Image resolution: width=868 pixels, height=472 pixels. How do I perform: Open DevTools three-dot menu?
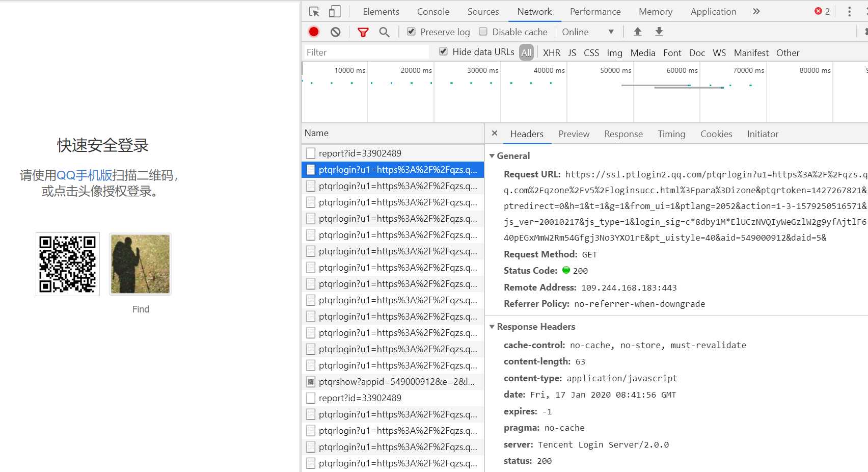[x=849, y=11]
